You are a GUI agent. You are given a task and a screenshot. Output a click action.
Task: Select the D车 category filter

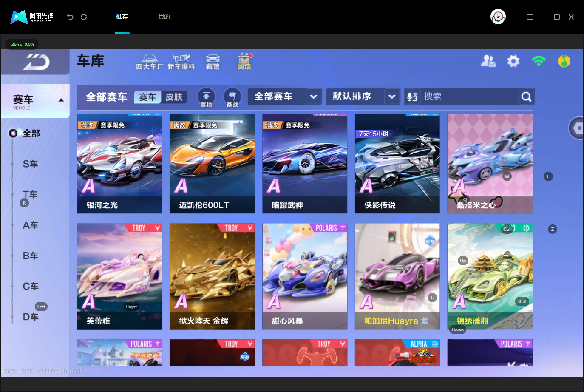[31, 317]
